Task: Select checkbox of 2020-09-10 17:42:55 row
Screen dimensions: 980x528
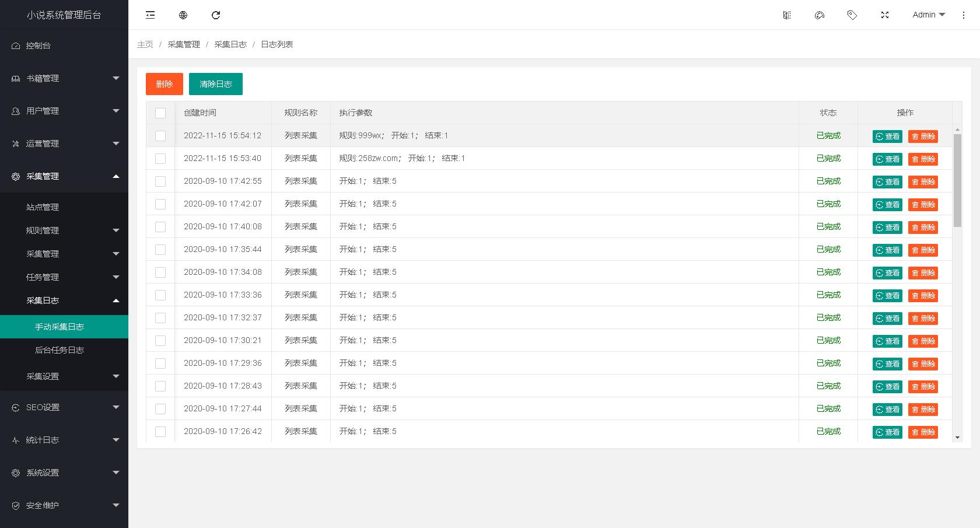Action: (160, 181)
